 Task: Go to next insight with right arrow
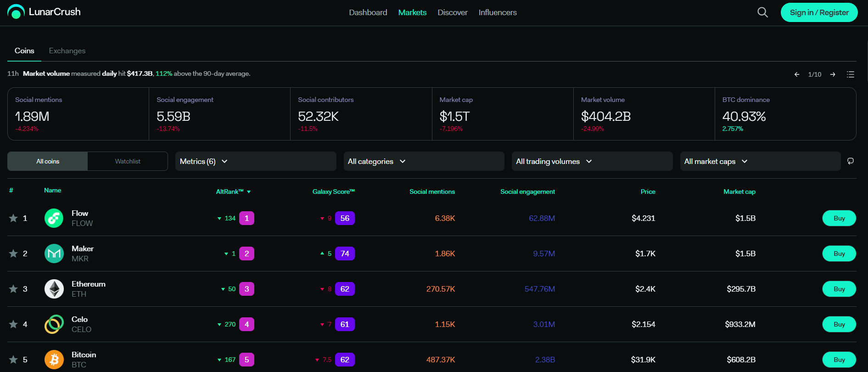833,74
